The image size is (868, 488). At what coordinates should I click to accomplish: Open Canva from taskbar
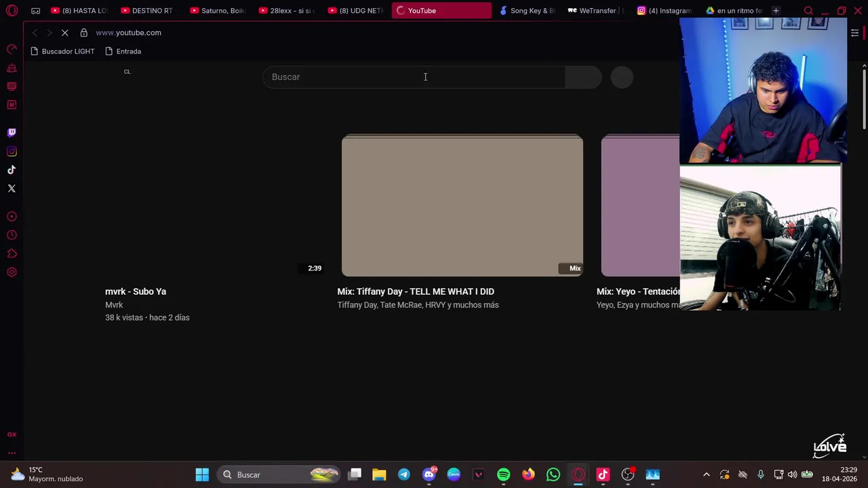click(454, 474)
